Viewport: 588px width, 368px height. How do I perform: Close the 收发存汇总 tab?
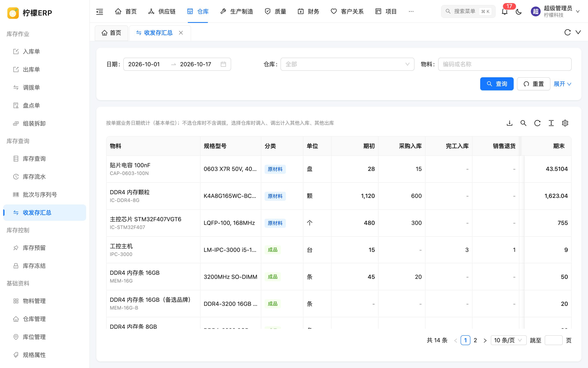181,33
